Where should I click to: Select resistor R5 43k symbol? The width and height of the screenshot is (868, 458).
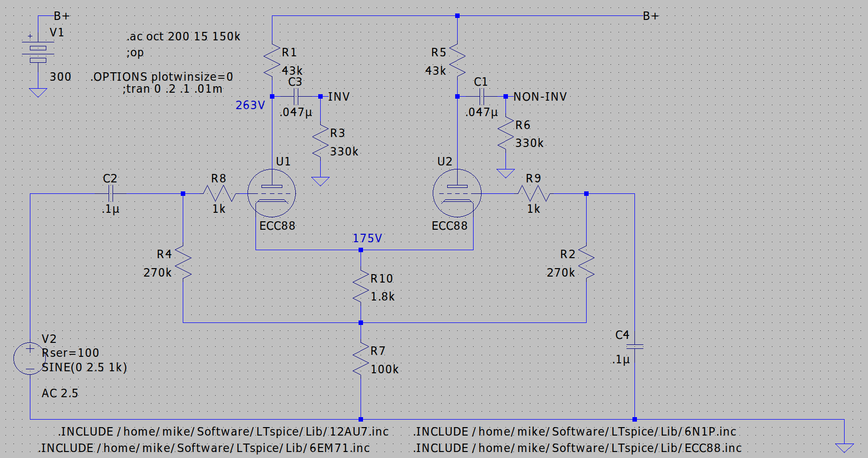pos(457,60)
